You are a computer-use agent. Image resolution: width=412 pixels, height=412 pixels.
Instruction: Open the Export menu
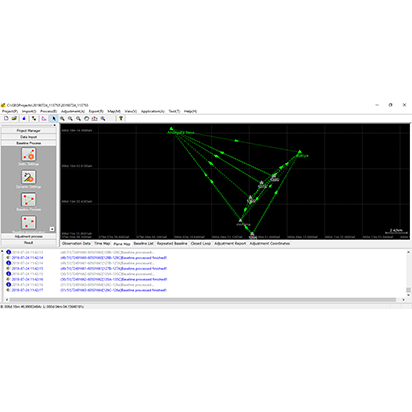pos(96,111)
